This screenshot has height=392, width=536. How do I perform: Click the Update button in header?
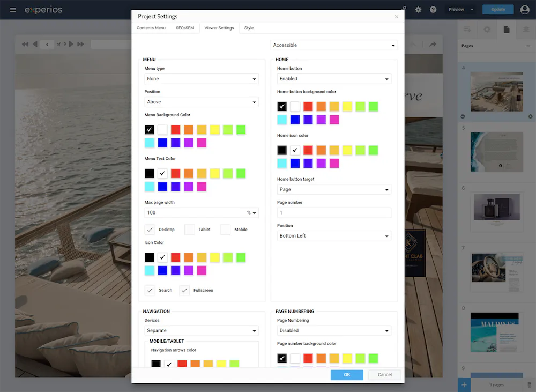(498, 10)
